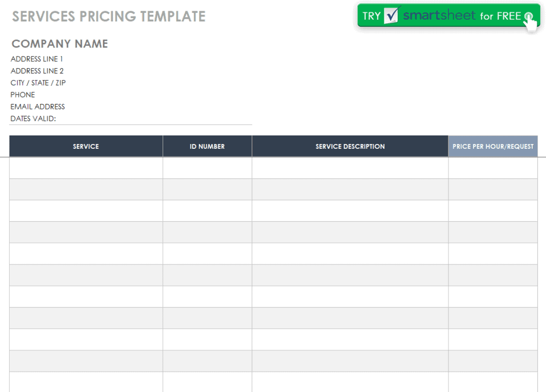This screenshot has width=546, height=392.
Task: Click the first empty cell under ID NUMBER
Action: click(207, 168)
